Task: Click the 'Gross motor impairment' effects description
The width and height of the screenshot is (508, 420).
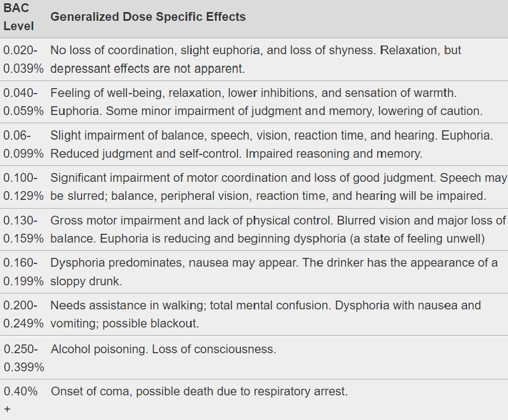Action: [x=278, y=229]
